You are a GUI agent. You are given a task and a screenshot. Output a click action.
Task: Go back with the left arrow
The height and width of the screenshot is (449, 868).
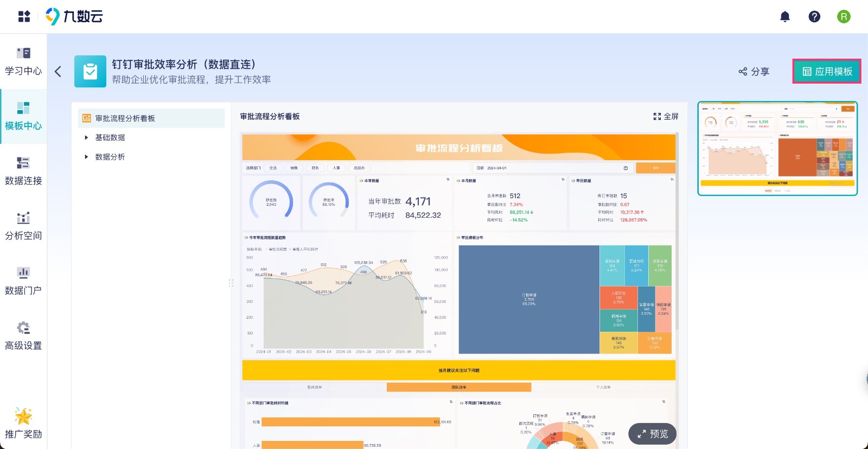(58, 71)
